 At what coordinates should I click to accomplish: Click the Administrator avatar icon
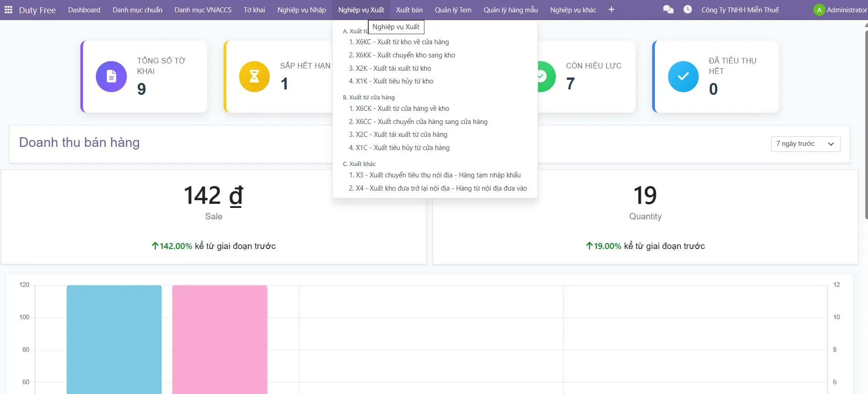coord(819,10)
